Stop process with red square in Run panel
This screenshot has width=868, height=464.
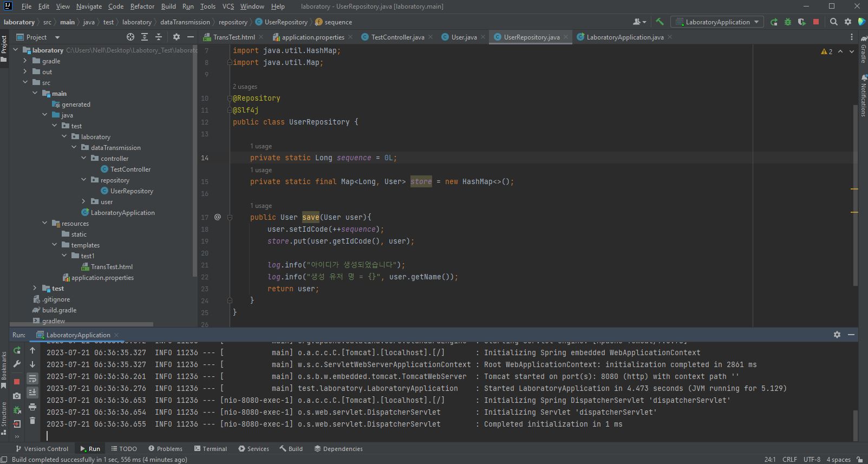(x=17, y=382)
